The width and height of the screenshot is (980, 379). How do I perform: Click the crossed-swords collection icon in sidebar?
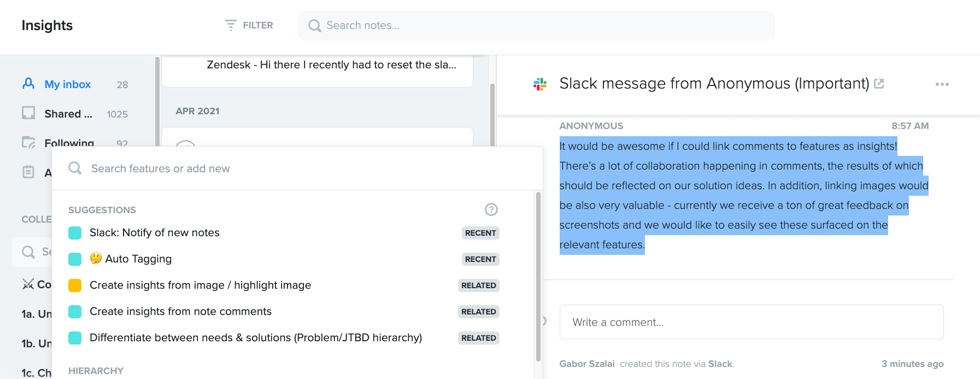coord(28,284)
